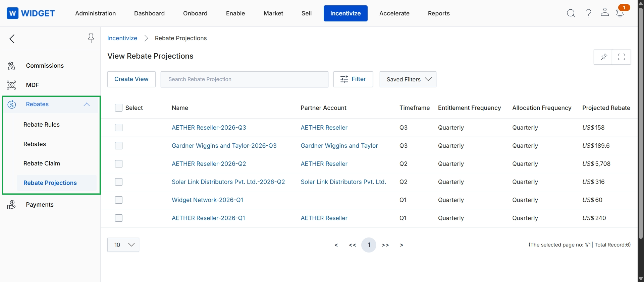Open the Administration menu
644x282 pixels.
click(x=96, y=13)
